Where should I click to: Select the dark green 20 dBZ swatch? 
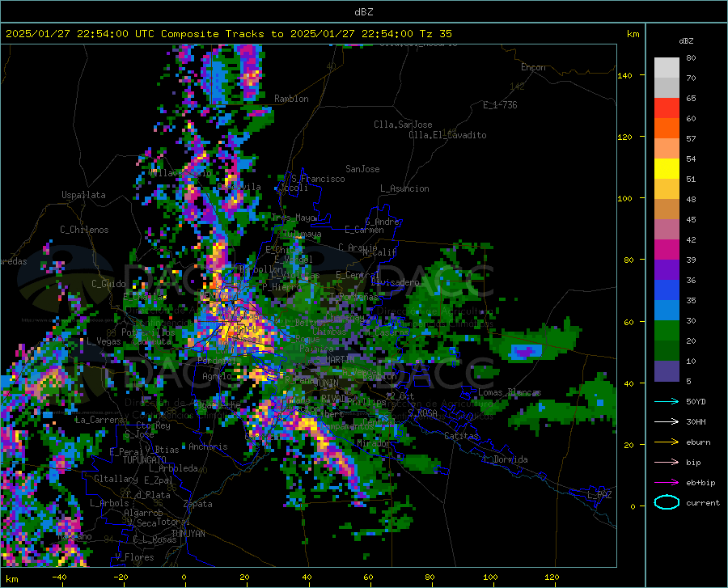667,351
